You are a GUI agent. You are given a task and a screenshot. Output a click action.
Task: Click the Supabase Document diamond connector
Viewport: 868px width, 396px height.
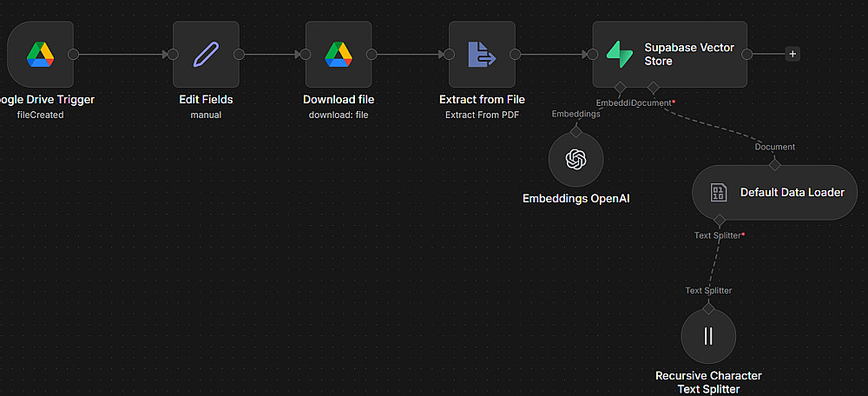pos(654,88)
